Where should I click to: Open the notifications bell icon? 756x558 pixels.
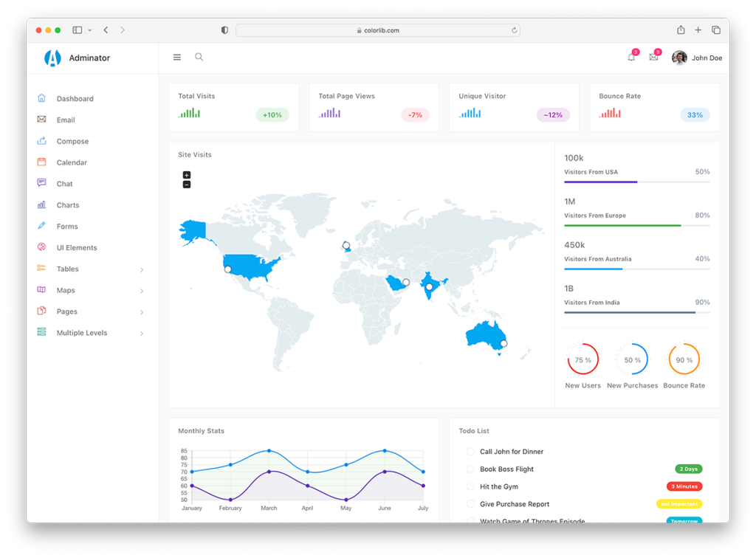coord(631,58)
